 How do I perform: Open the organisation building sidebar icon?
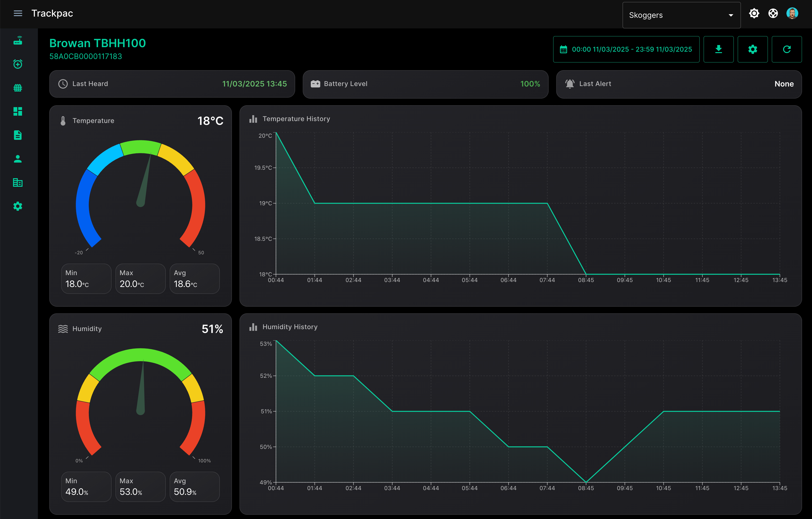18,182
